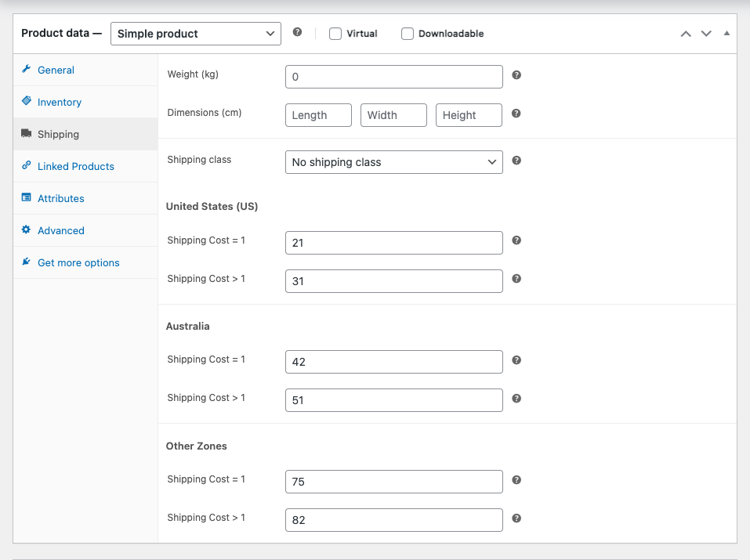Image resolution: width=750 pixels, height=560 pixels.
Task: Go to Linked Products tab
Action: (x=76, y=166)
